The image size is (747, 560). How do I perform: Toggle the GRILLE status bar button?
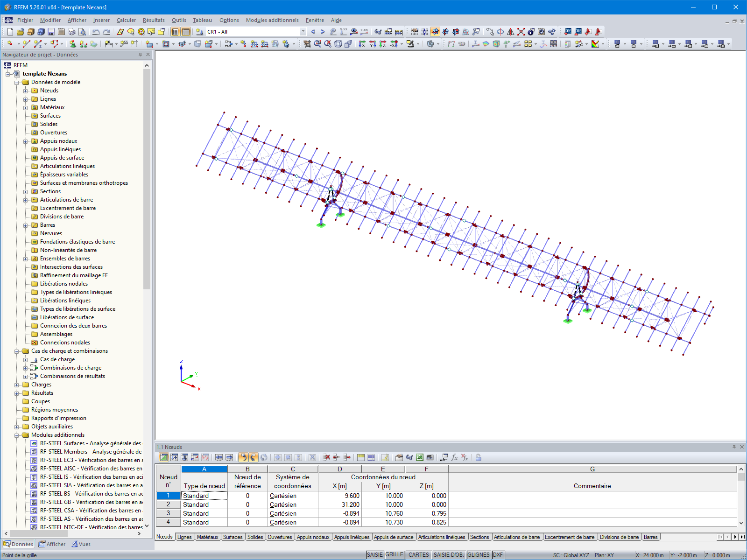click(394, 554)
